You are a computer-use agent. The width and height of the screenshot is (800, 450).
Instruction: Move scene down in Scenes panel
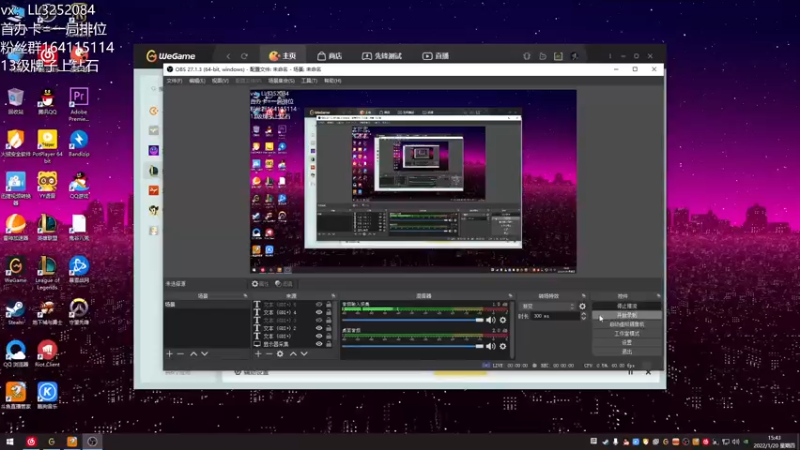click(x=205, y=354)
